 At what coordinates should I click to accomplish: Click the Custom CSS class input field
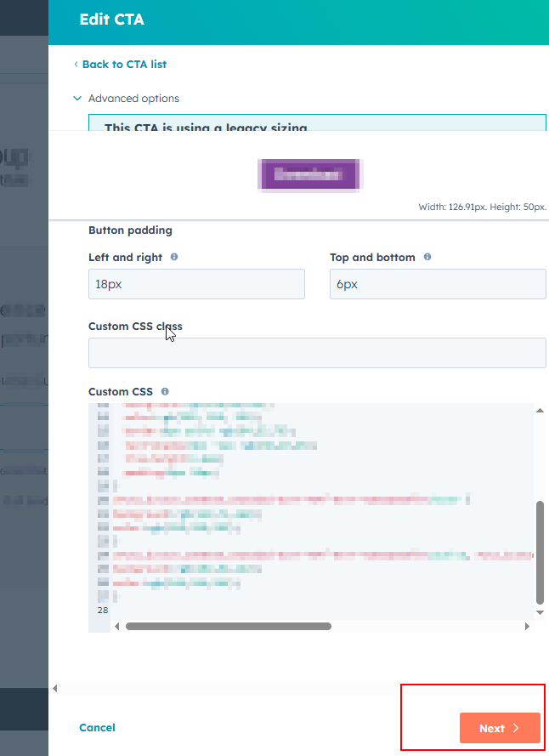click(x=316, y=352)
